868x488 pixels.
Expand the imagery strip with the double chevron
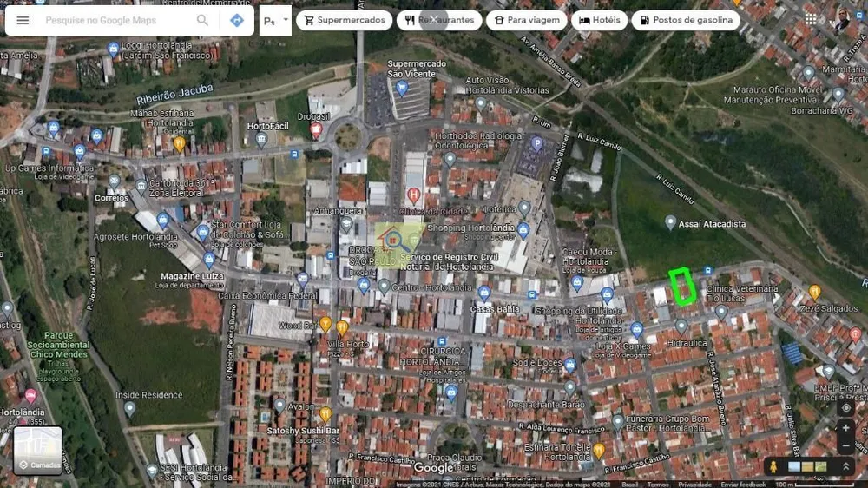(845, 466)
